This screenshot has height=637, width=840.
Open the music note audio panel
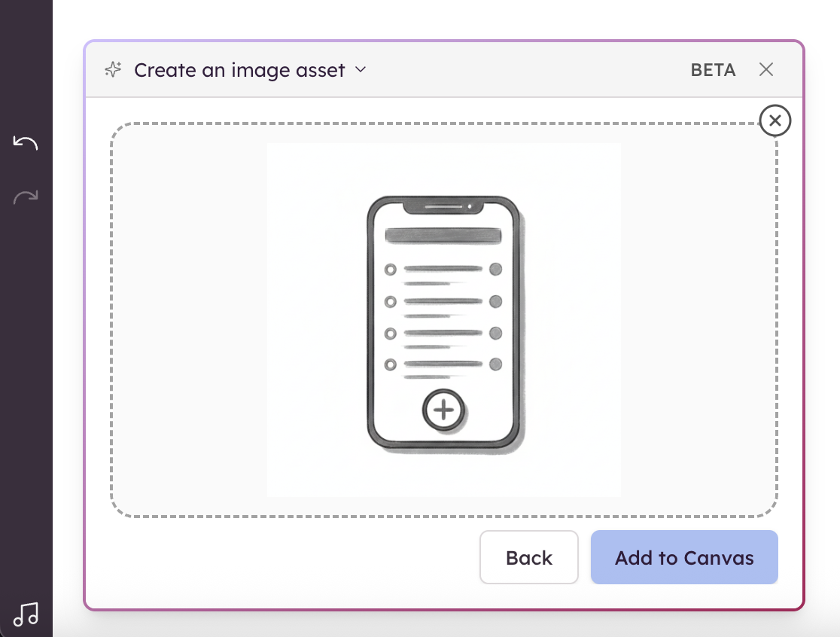pyautogui.click(x=26, y=614)
